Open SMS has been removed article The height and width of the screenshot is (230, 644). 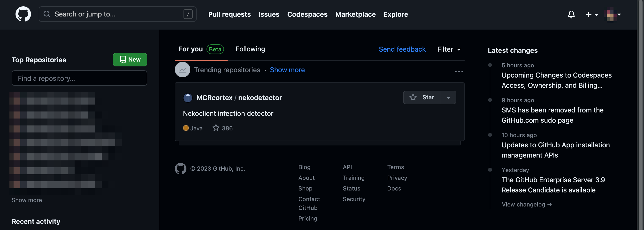(x=552, y=115)
